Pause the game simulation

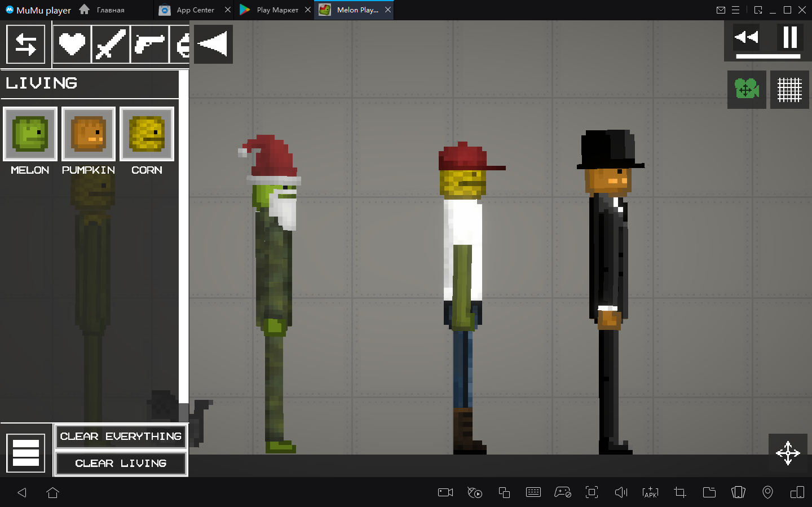[x=790, y=37]
